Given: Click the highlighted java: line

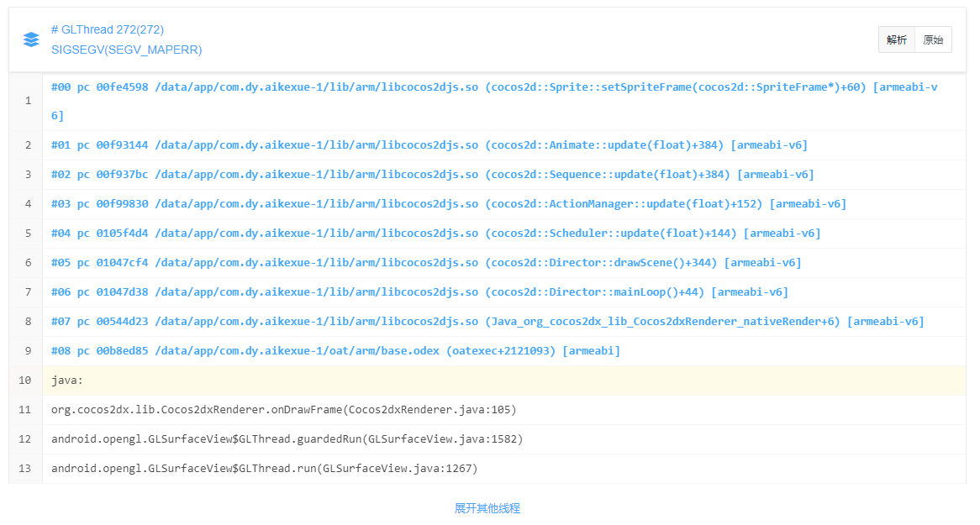Looking at the screenshot, I should [67, 381].
